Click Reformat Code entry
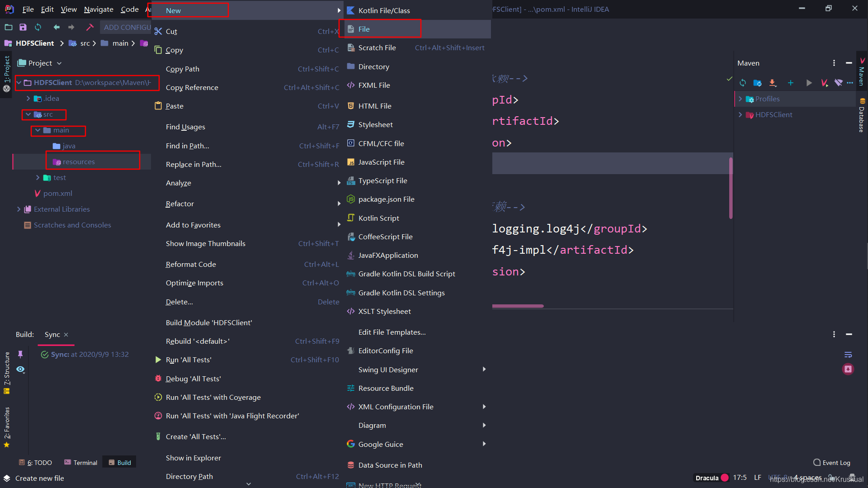Viewport: 868px width, 488px height. click(247, 264)
